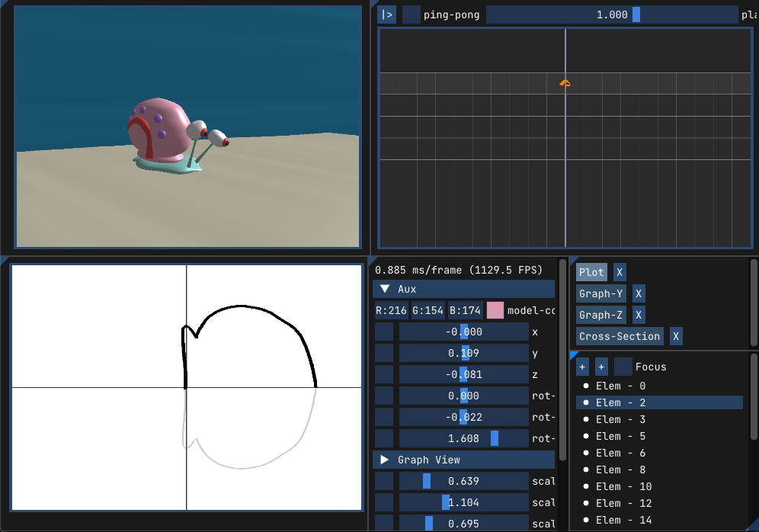Open the pink model-color swatch

point(495,310)
